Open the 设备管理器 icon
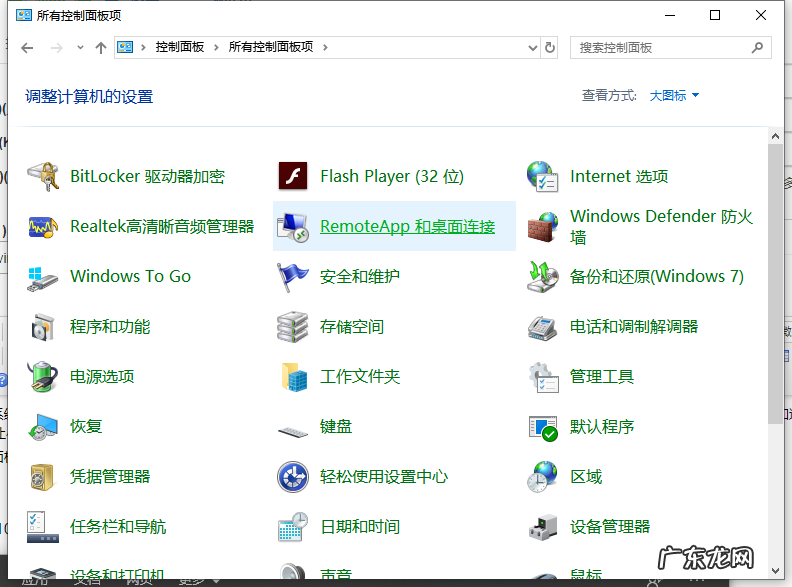Viewport: 792px width, 587px height. tap(542, 528)
